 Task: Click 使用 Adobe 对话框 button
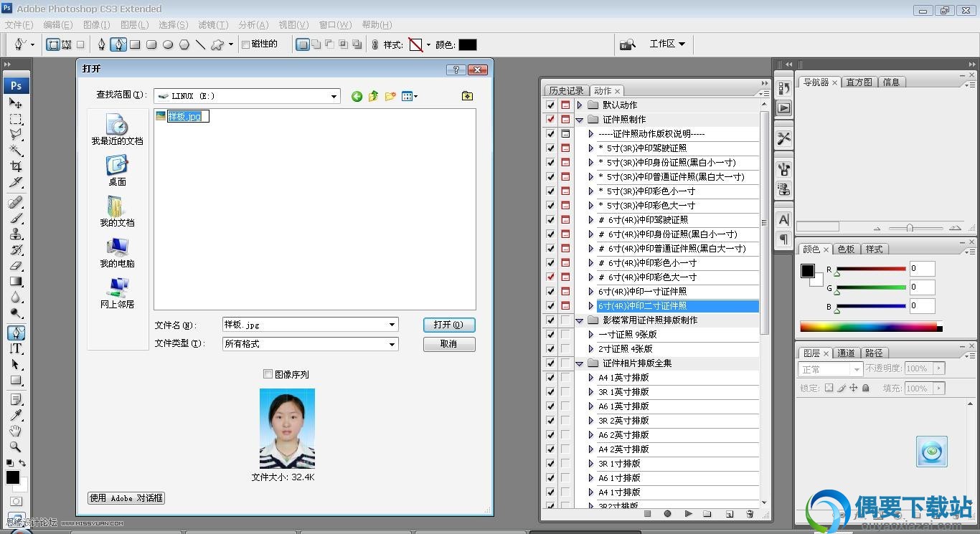click(x=126, y=497)
